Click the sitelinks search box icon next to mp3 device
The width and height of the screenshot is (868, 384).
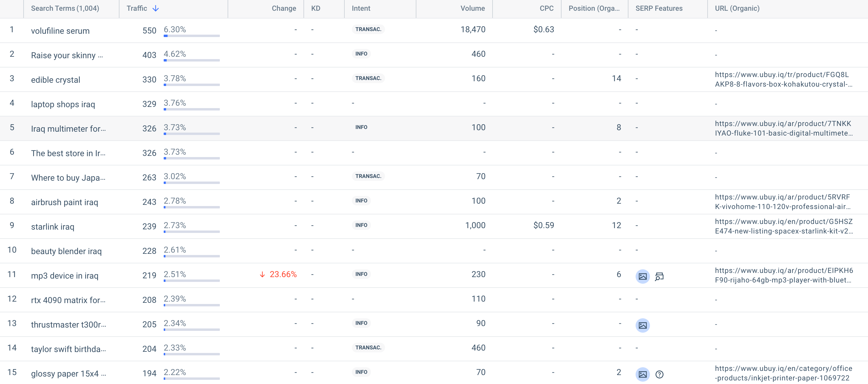[x=659, y=276]
